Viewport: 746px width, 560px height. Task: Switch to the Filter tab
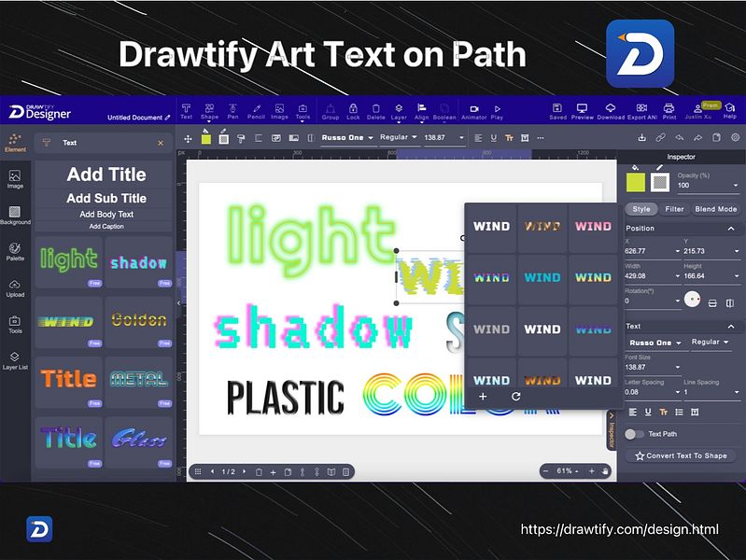(674, 209)
